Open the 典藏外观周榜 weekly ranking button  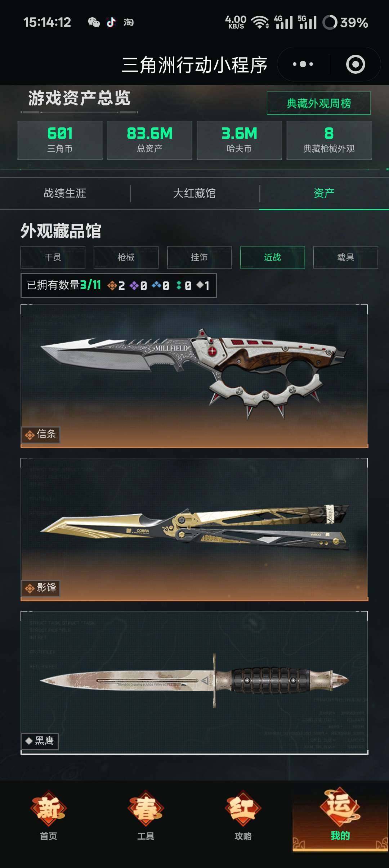pyautogui.click(x=319, y=103)
